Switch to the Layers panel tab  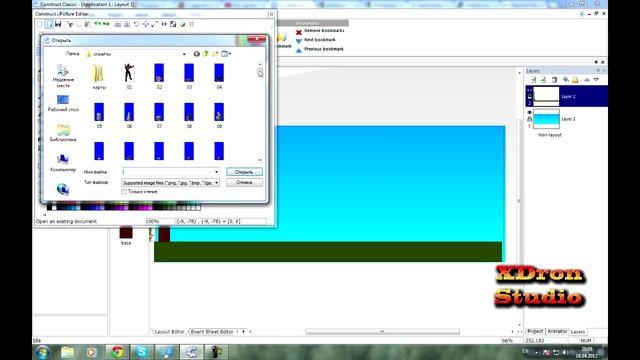(x=578, y=332)
